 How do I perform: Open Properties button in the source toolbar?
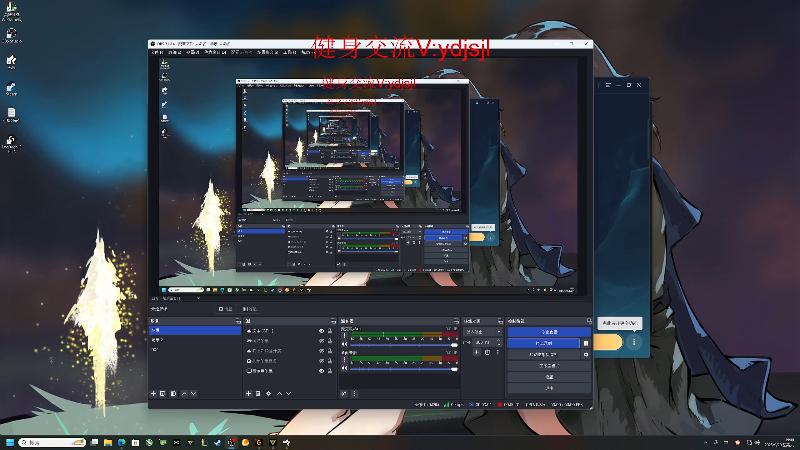[x=226, y=309]
